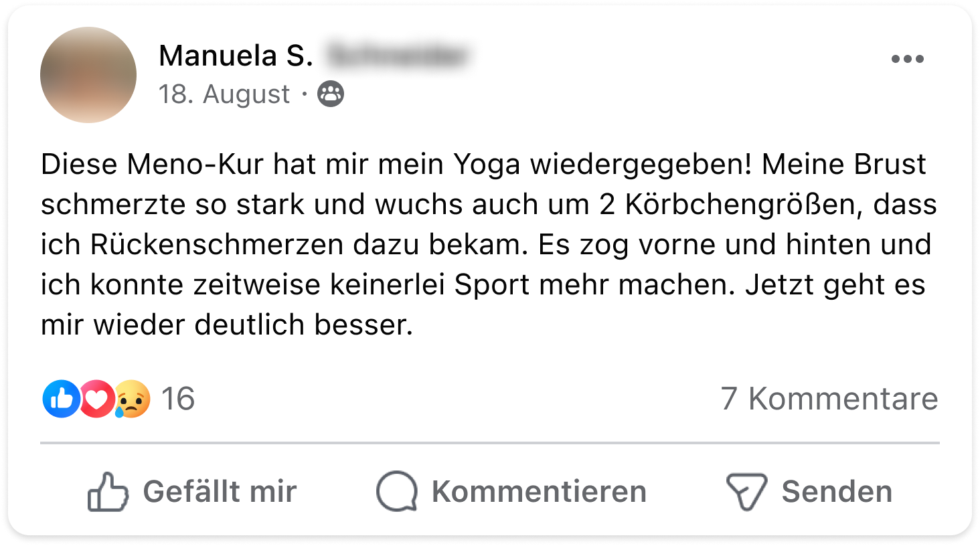Click the speech bubble comment icon

point(397,492)
